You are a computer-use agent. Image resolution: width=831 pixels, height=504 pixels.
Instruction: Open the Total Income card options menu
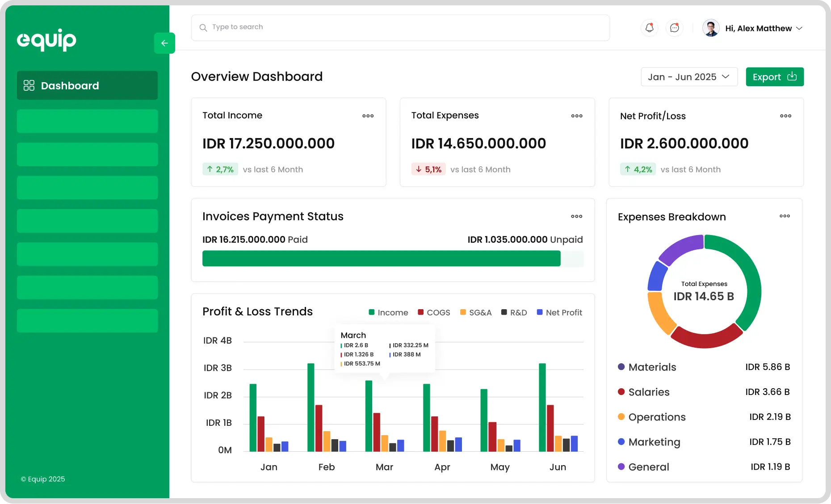(x=368, y=116)
